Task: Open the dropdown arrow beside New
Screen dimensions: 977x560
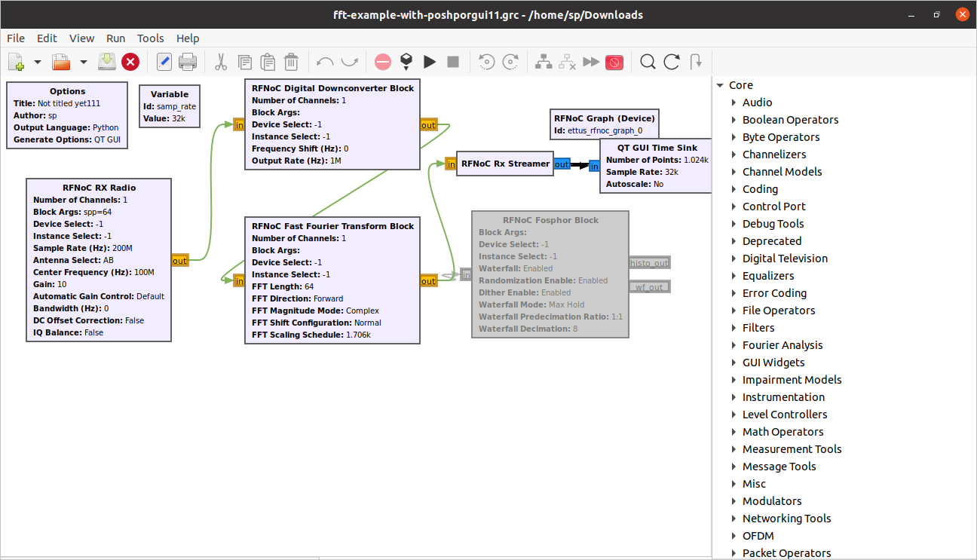Action: point(38,62)
